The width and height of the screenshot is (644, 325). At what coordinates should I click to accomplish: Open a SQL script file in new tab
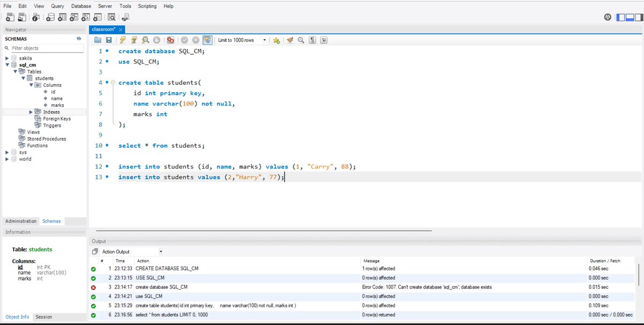(23, 18)
